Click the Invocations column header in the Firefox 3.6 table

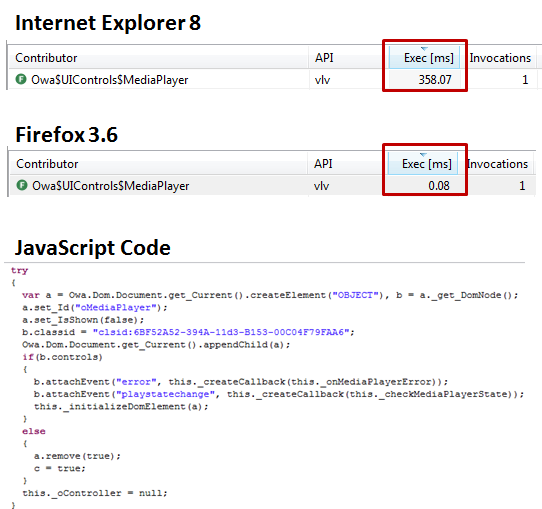tap(497, 163)
